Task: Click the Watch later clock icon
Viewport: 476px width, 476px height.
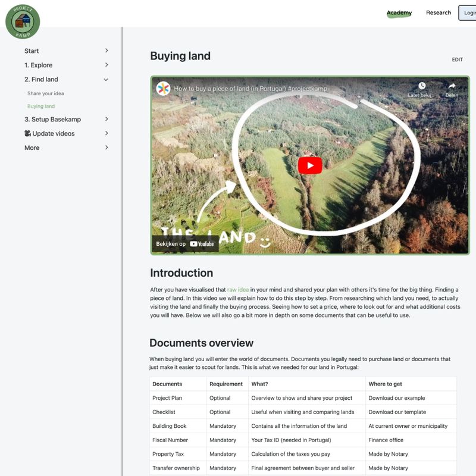Action: pyautogui.click(x=422, y=86)
